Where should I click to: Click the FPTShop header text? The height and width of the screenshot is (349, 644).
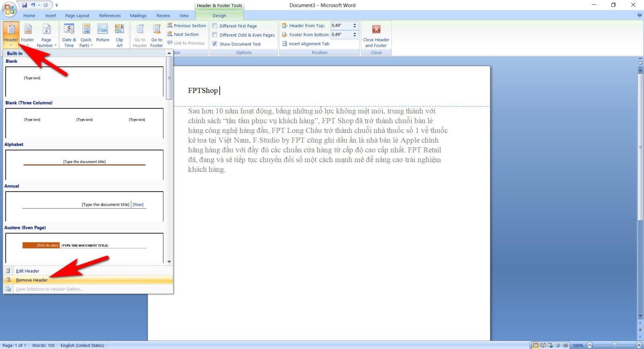point(203,91)
